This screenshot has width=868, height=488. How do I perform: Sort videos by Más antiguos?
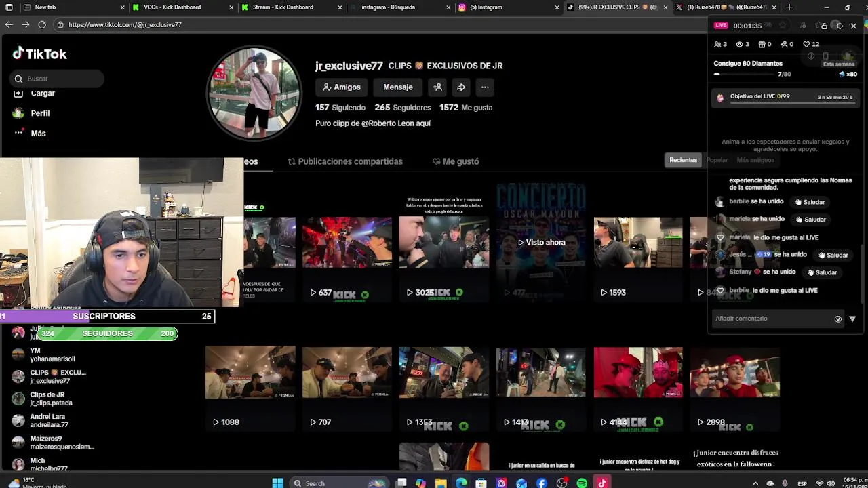(755, 160)
